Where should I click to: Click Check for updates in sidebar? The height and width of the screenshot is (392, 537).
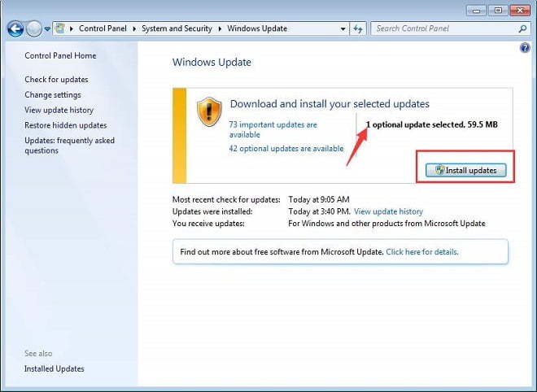(56, 80)
